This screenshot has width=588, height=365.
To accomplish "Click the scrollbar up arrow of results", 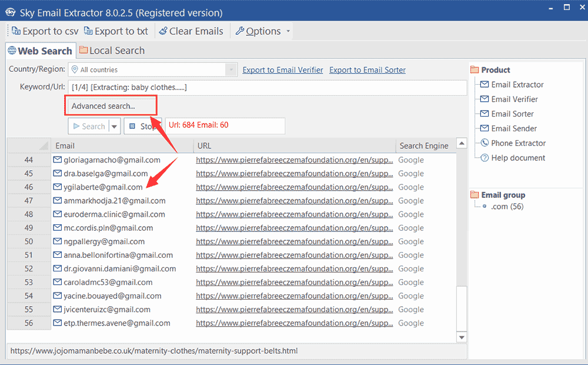I will (462, 144).
